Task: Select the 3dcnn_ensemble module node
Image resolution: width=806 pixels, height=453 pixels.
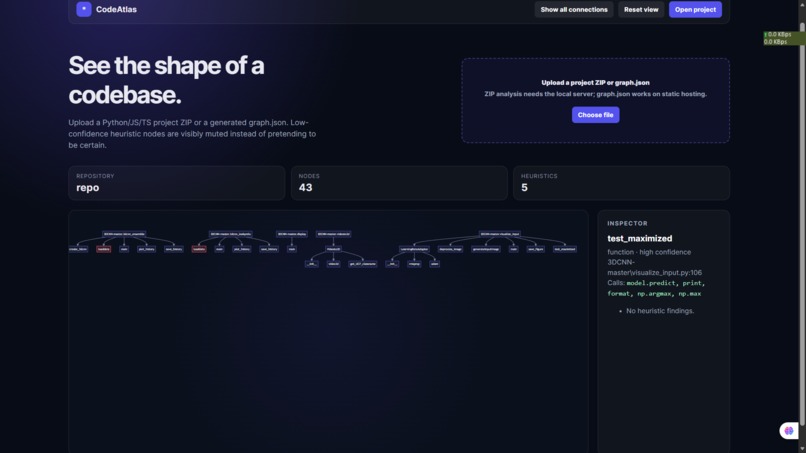Action: tap(124, 234)
